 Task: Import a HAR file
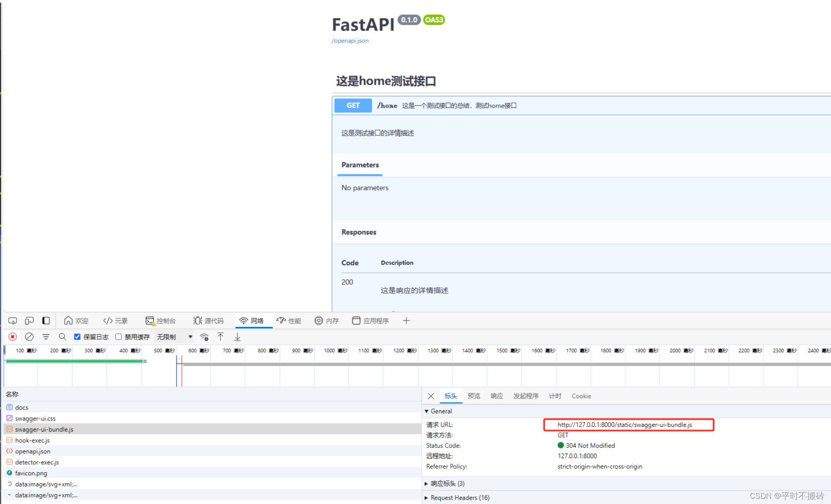[x=220, y=337]
